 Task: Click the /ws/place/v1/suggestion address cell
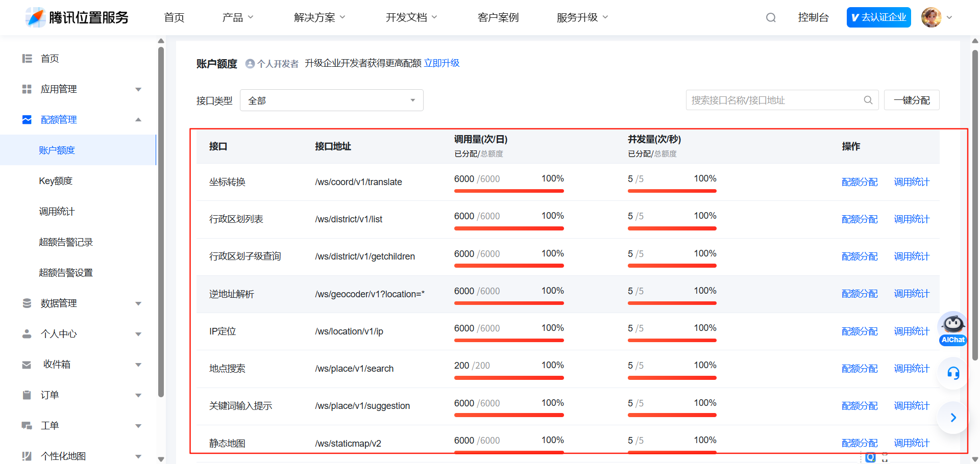[362, 406]
